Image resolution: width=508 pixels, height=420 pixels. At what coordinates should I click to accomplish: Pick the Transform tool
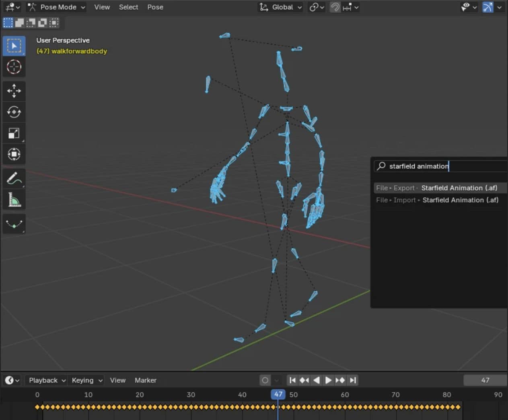tap(14, 154)
